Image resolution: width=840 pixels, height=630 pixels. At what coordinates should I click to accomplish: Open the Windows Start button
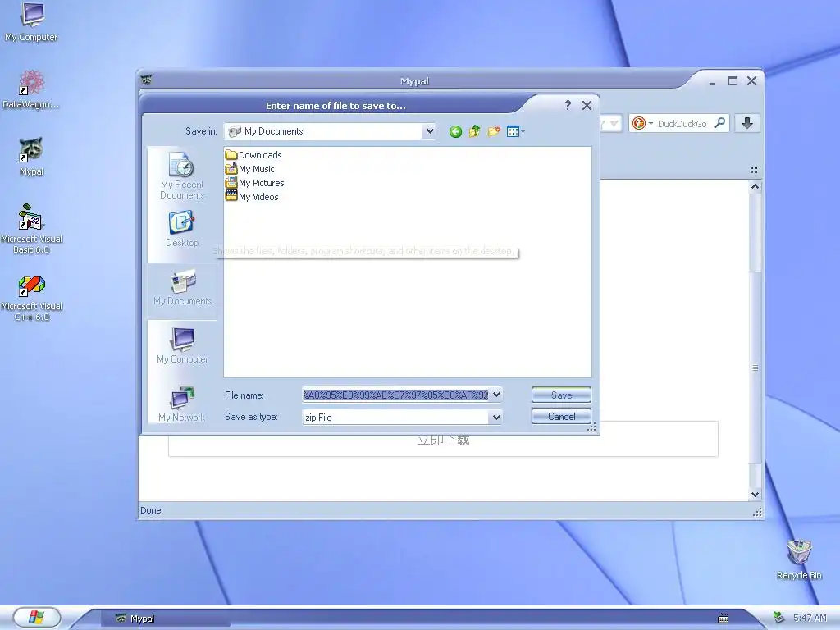click(x=36, y=617)
